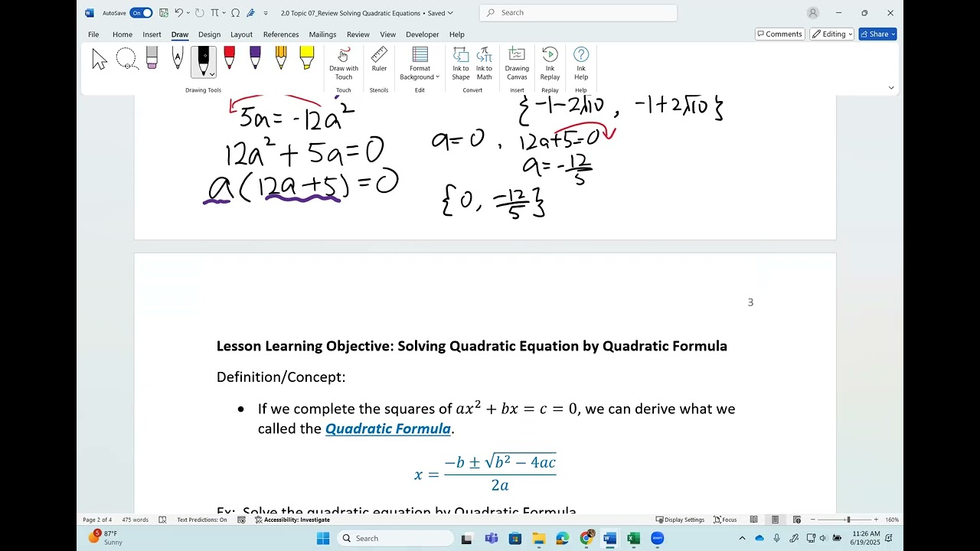
Task: Click the 160% zoom level
Action: (x=892, y=520)
